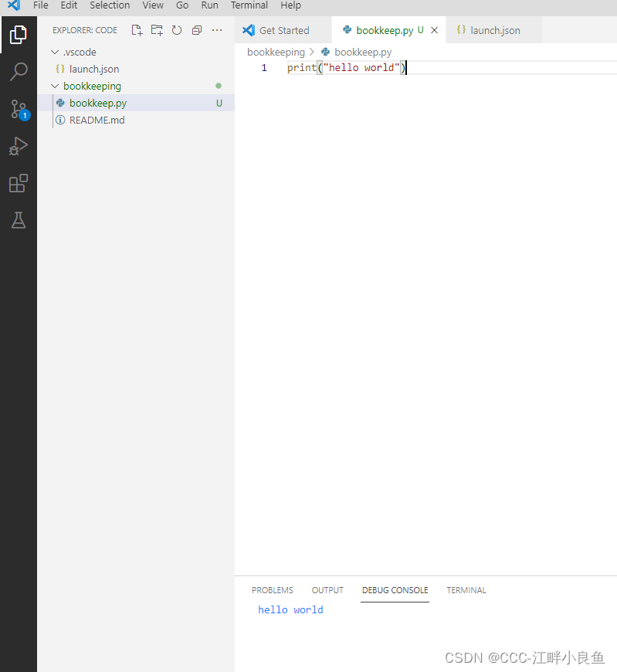Click line number 1 in the gutter
The width and height of the screenshot is (617, 672).
pos(264,68)
